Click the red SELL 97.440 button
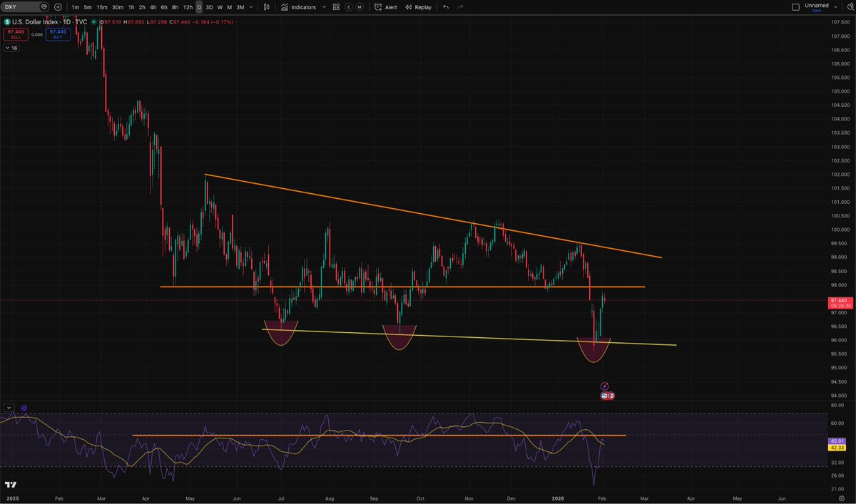Viewport: 856px width, 504px height. (14, 34)
